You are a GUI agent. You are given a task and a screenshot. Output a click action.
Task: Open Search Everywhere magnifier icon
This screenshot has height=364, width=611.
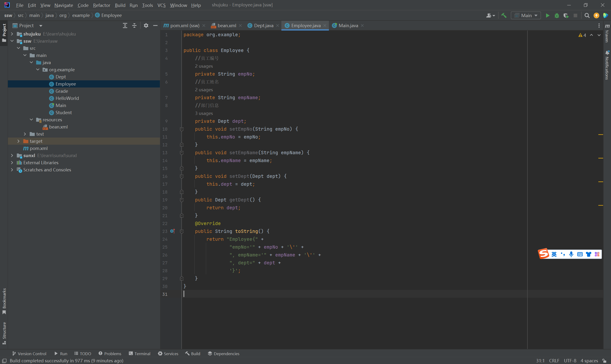point(587,15)
